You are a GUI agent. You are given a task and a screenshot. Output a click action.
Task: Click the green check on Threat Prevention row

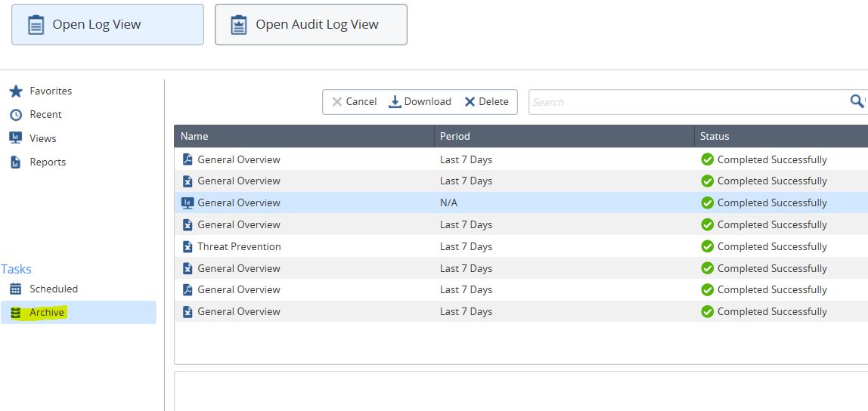coord(707,246)
